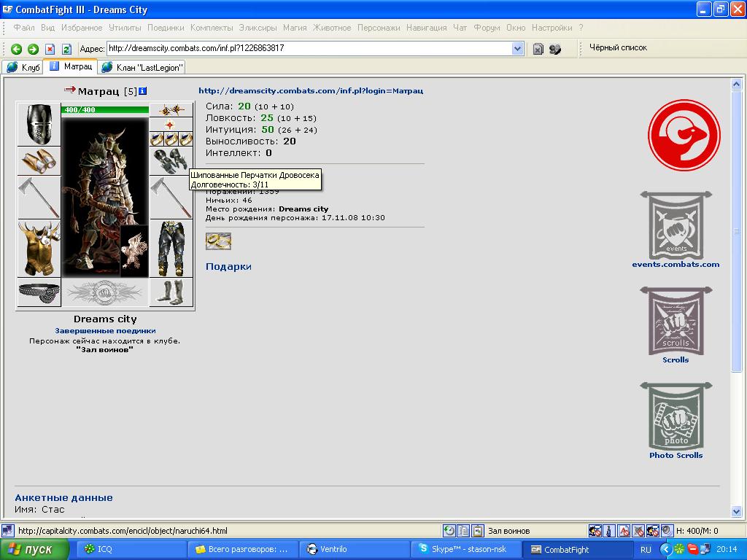Screen dimensions: 747x560
Task: Open the golden bracers equipment slot
Action: (x=39, y=161)
